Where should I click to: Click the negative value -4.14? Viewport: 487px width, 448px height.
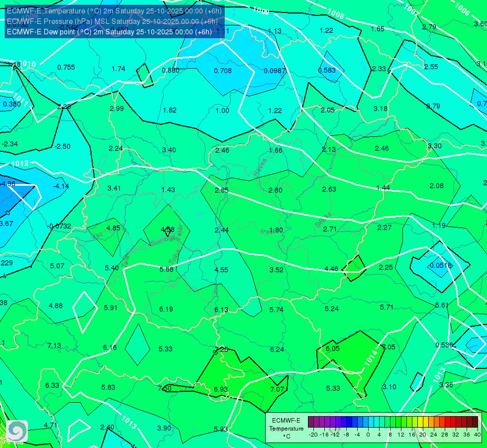coord(61,186)
